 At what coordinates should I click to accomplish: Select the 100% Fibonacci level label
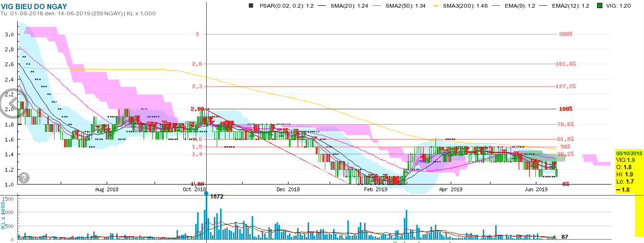click(x=566, y=109)
